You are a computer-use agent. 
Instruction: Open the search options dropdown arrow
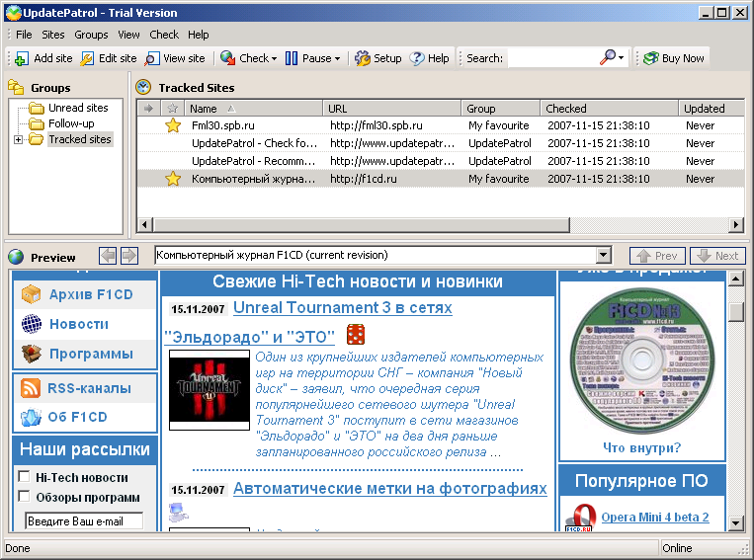coord(622,58)
